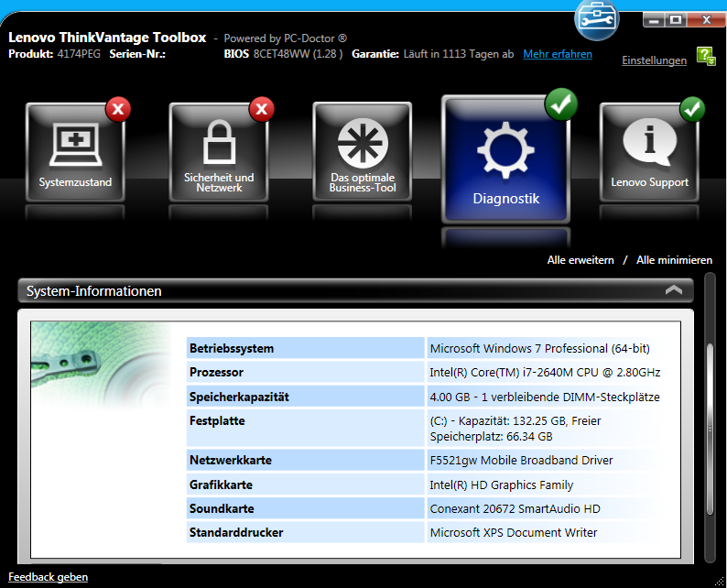Click Alle erweitern
Screen dimensions: 727x588
pos(581,260)
